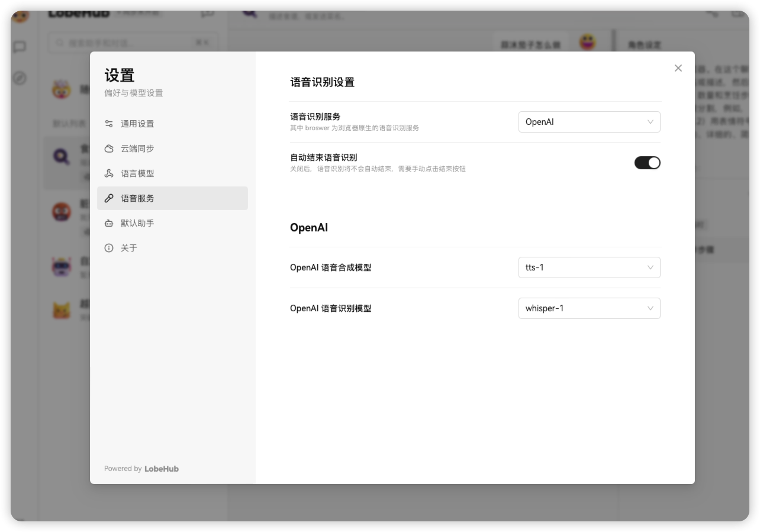Open the 语音识别服务 OpenAI dropdown
760x532 pixels.
pyautogui.click(x=589, y=122)
